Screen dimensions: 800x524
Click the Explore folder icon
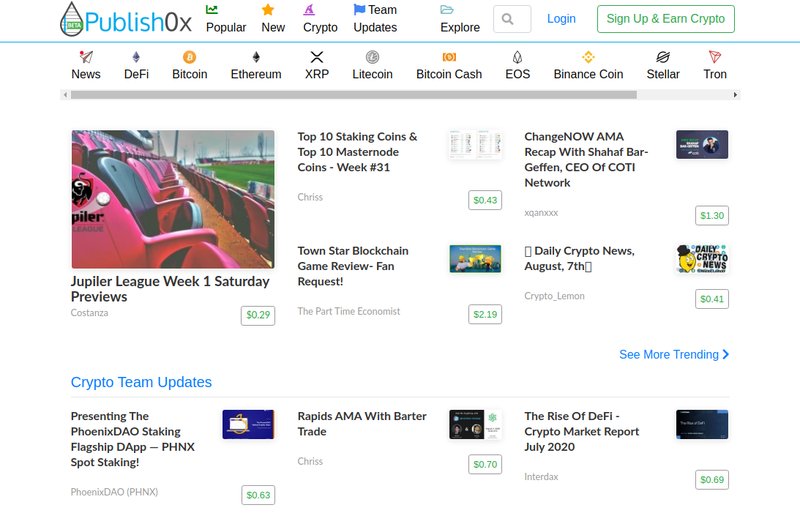point(447,10)
